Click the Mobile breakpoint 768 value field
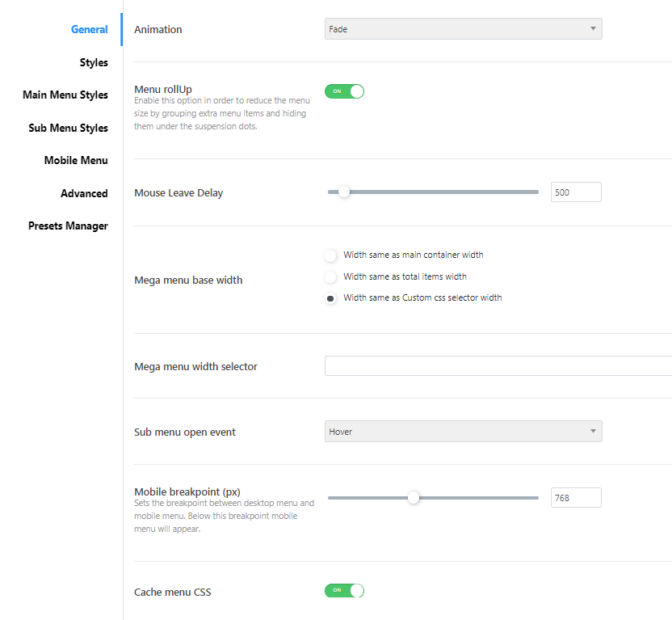 576,498
